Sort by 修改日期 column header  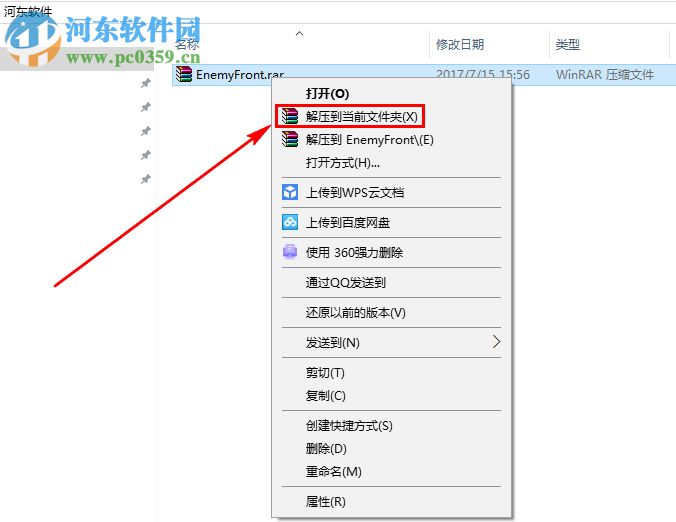point(460,44)
